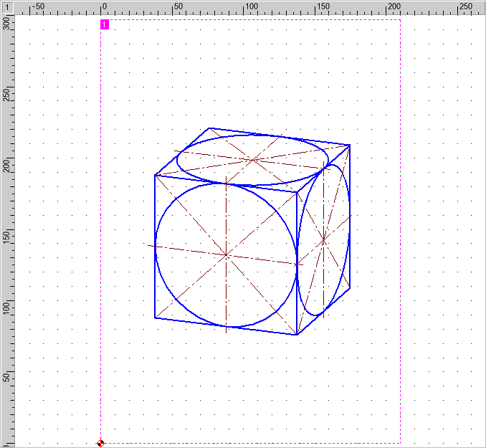Pick the cube's top back-left corner
486x448 pixels.
209,128
